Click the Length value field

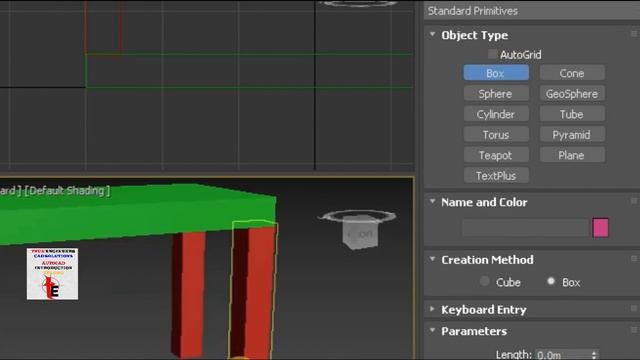tap(562, 355)
